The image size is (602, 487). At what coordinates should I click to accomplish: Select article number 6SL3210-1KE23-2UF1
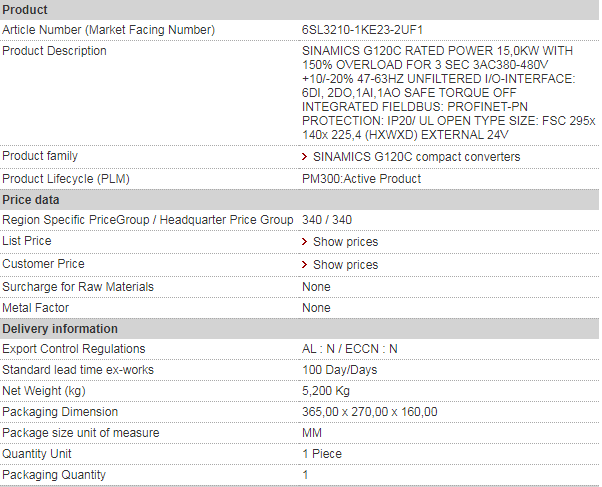coord(362,30)
